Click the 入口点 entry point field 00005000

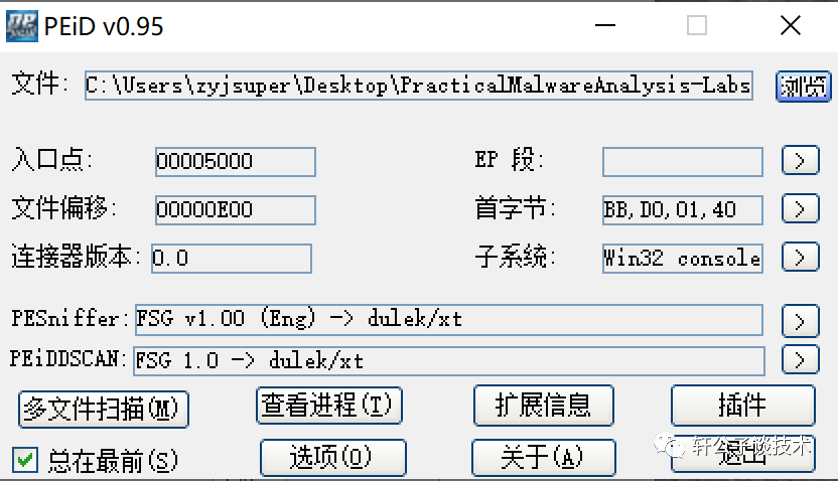click(235, 162)
